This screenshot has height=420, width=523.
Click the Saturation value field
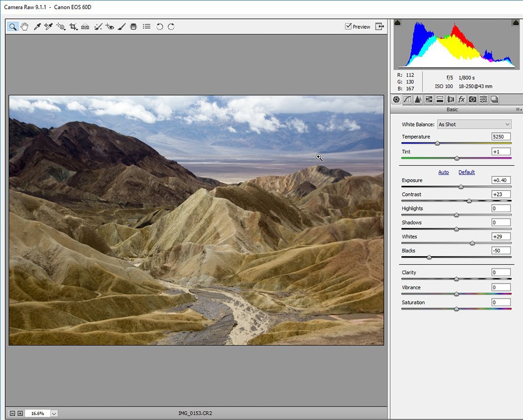click(501, 302)
